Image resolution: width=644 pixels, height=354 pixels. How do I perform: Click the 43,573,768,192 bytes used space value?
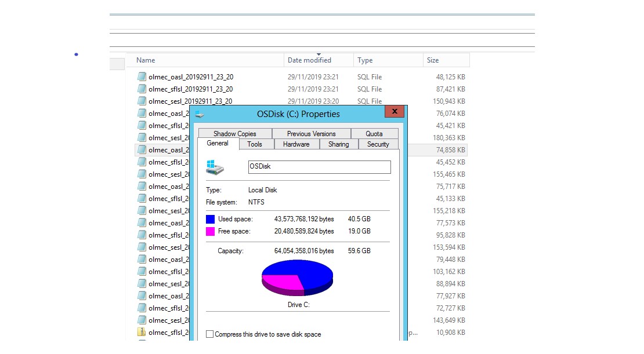click(x=304, y=219)
